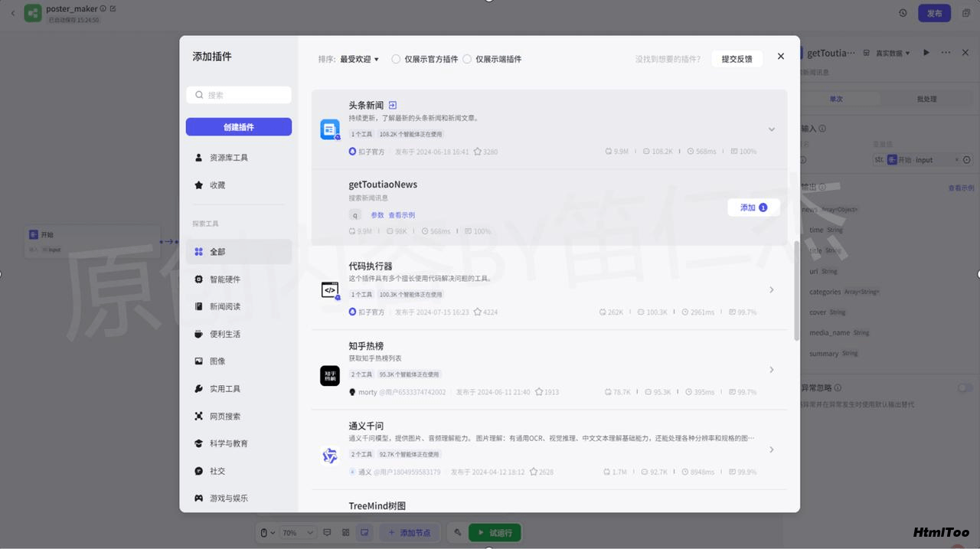Edit the poster_maker name with pencil icon
The height and width of the screenshot is (549, 980).
point(113,8)
